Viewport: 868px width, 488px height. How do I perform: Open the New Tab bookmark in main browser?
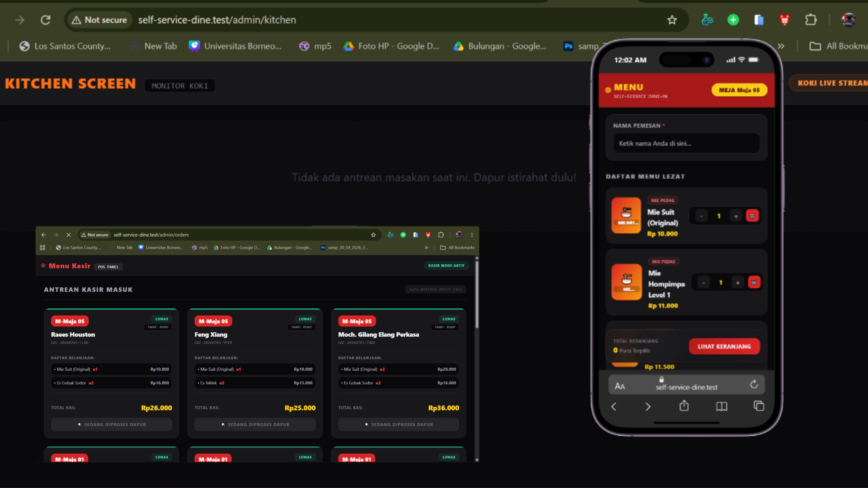(x=154, y=46)
